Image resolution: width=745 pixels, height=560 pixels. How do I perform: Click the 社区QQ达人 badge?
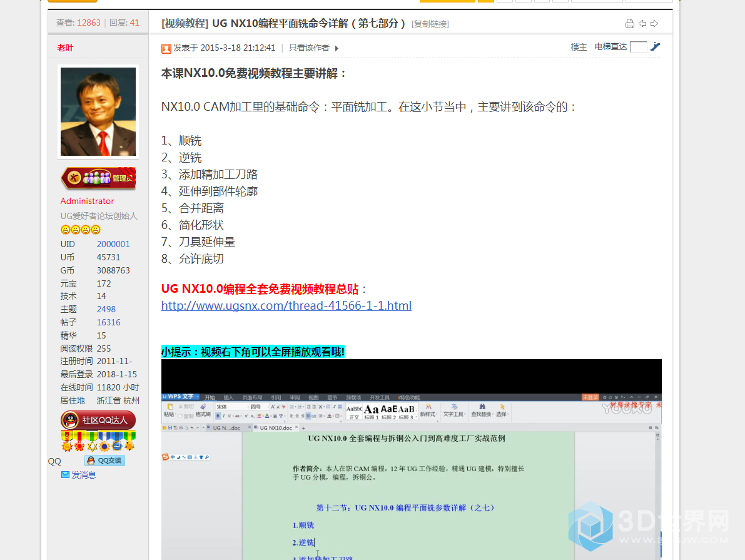pyautogui.click(x=98, y=420)
